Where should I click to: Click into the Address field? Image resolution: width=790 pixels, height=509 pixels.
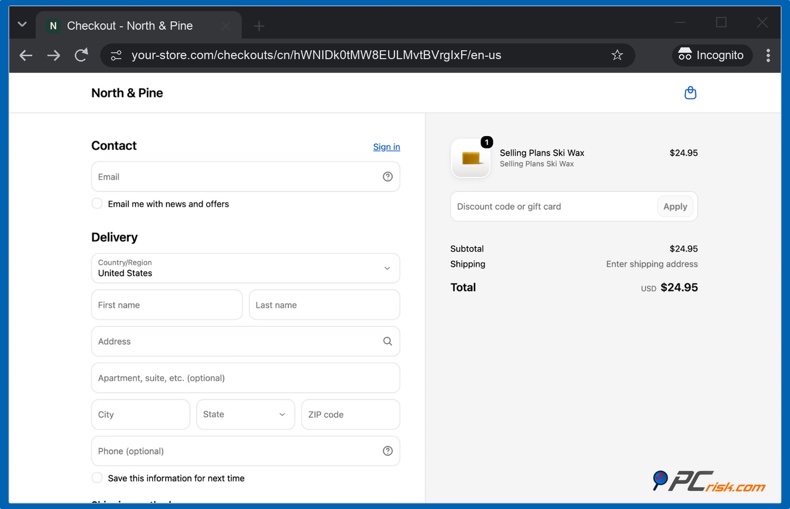[x=245, y=341]
